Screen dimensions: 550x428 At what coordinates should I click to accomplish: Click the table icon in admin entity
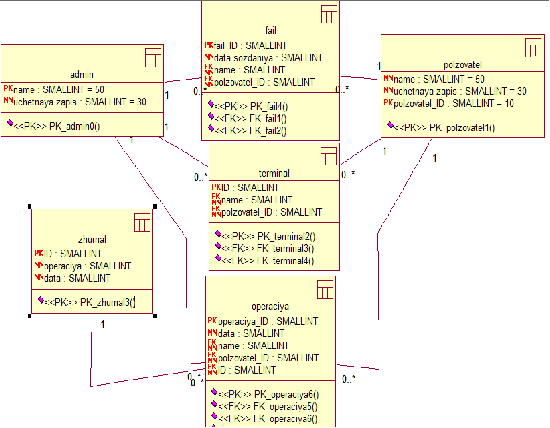tap(153, 58)
